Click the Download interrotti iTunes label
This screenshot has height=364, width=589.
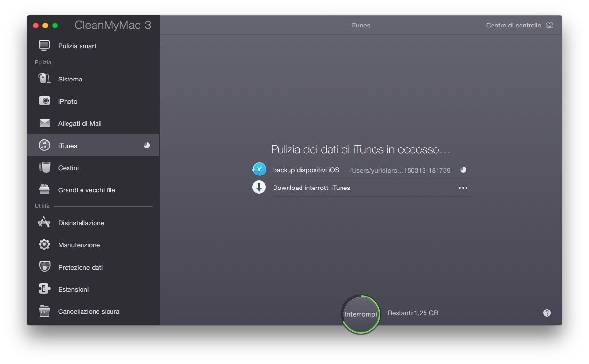[312, 188]
